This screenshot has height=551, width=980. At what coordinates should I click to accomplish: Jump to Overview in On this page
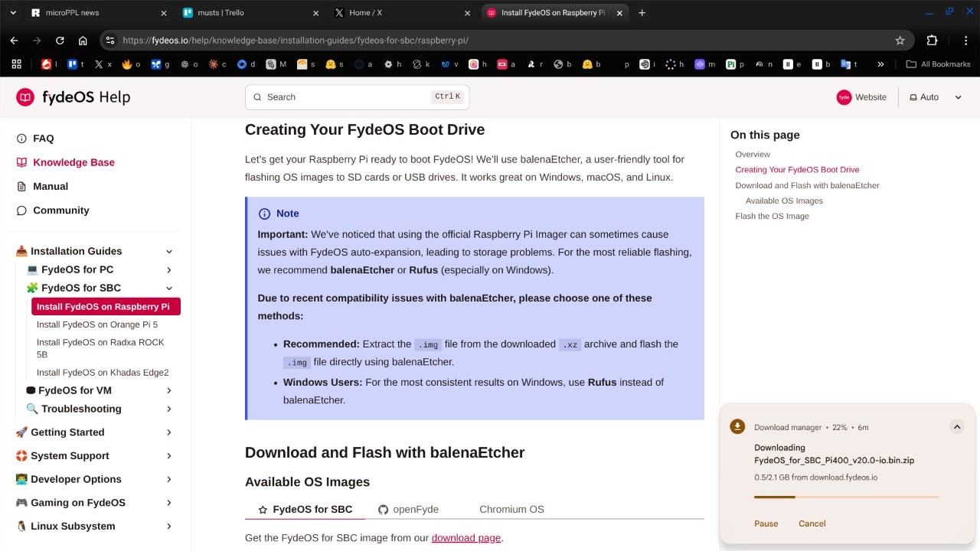(x=753, y=155)
